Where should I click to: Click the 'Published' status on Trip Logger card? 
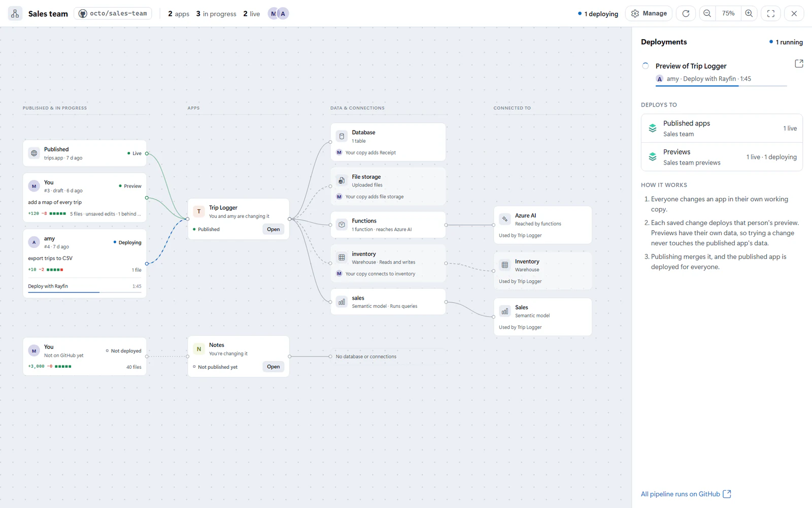tap(206, 229)
